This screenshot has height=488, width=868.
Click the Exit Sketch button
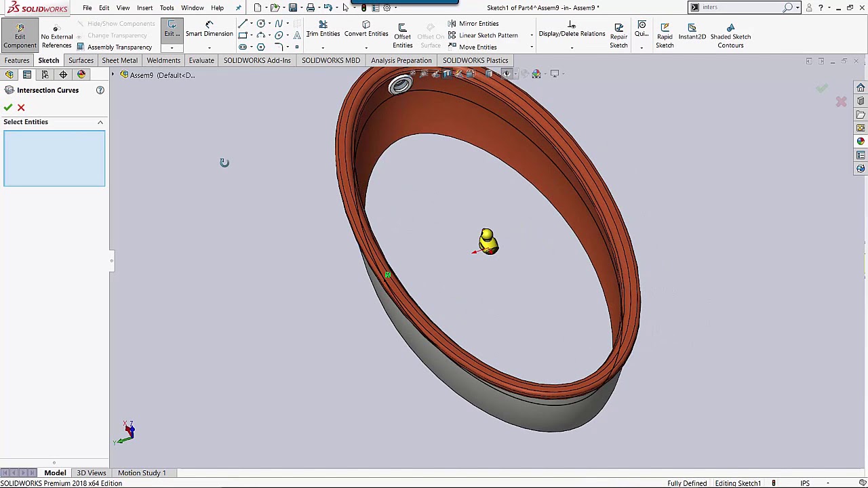click(x=172, y=30)
